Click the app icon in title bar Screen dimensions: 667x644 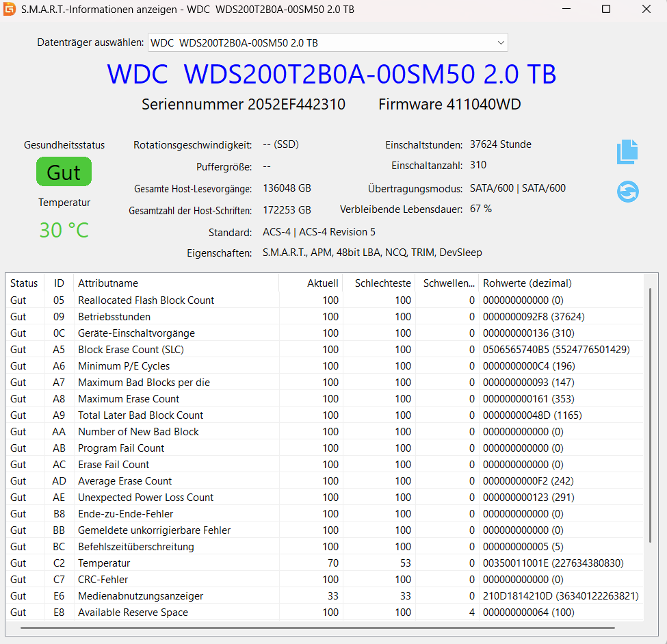(x=10, y=10)
